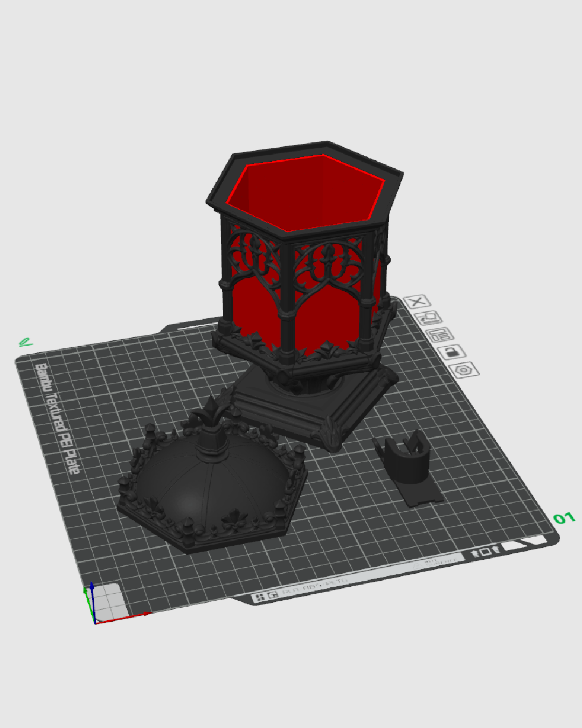This screenshot has width=582, height=728.
Task: Click the remove plate X icon
Action: [417, 301]
